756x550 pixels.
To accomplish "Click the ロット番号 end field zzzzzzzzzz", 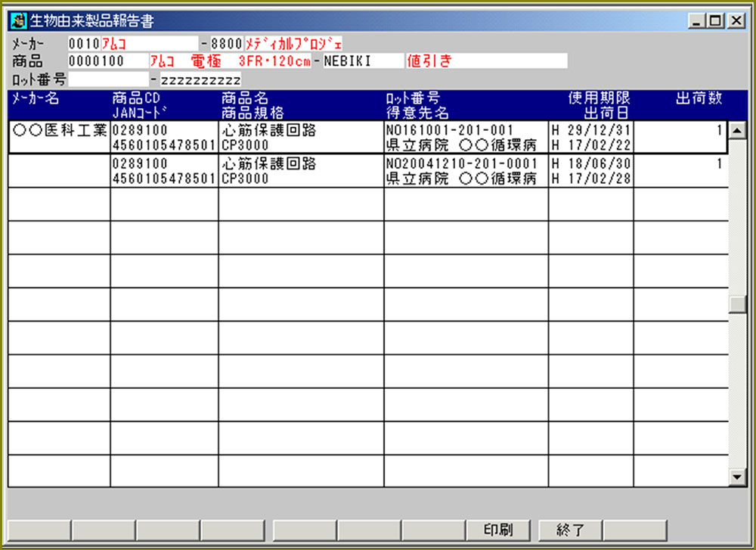I will [x=200, y=79].
